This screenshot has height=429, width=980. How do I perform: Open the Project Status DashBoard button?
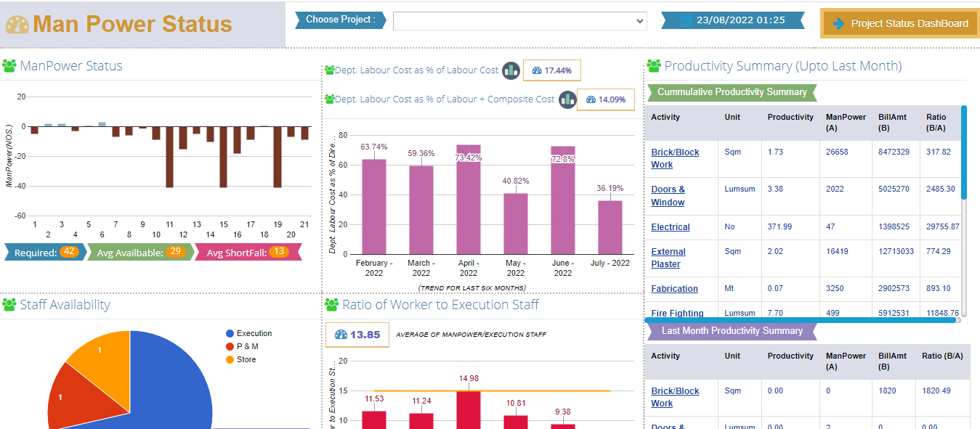(899, 24)
